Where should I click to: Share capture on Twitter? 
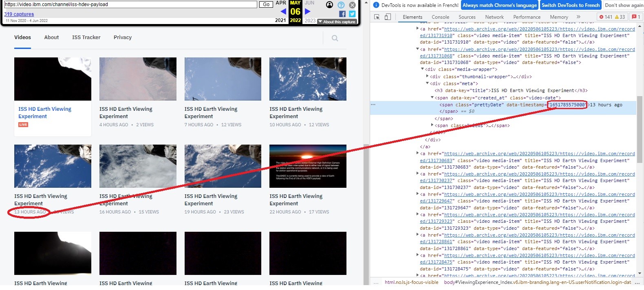point(352,14)
